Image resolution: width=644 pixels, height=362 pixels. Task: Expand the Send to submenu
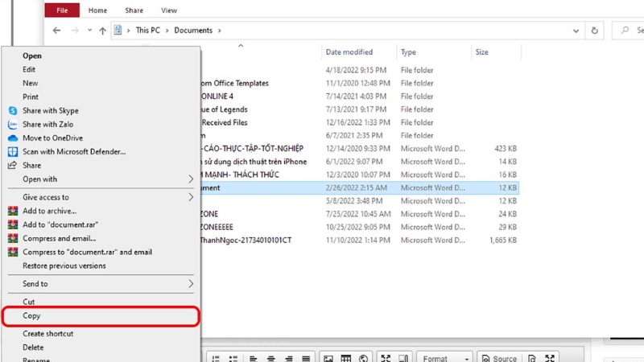191,284
